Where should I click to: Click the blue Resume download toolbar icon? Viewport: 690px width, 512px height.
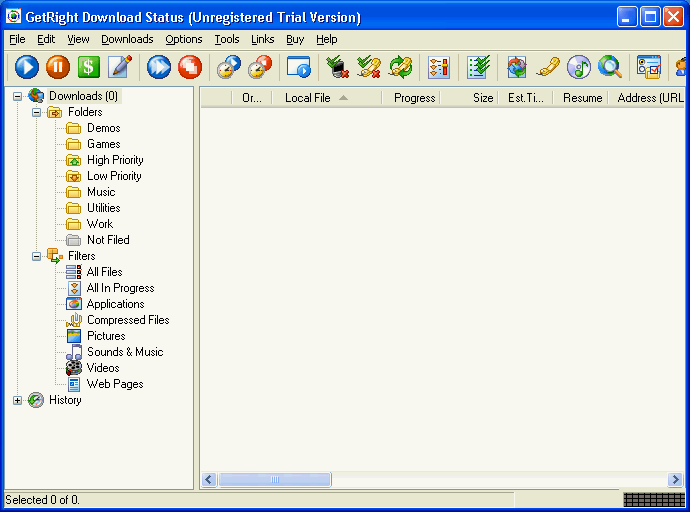27,67
